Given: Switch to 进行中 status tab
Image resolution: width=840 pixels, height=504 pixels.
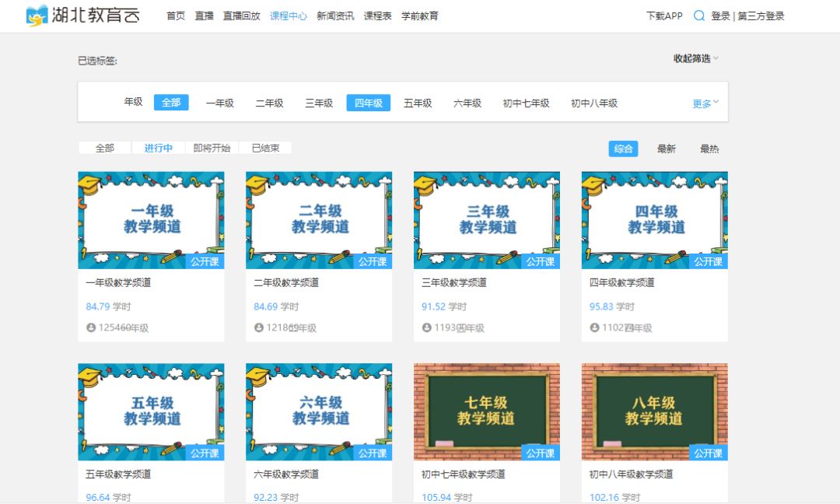Looking at the screenshot, I should (x=158, y=148).
